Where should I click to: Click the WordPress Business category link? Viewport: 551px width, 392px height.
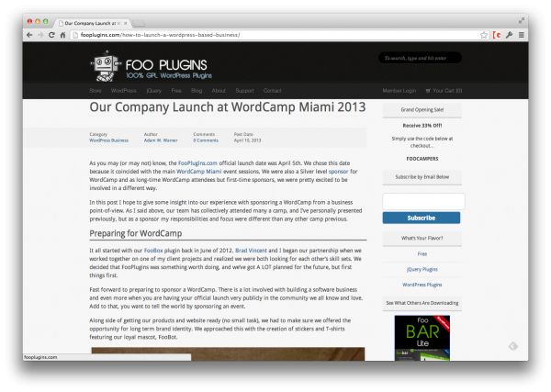(109, 140)
